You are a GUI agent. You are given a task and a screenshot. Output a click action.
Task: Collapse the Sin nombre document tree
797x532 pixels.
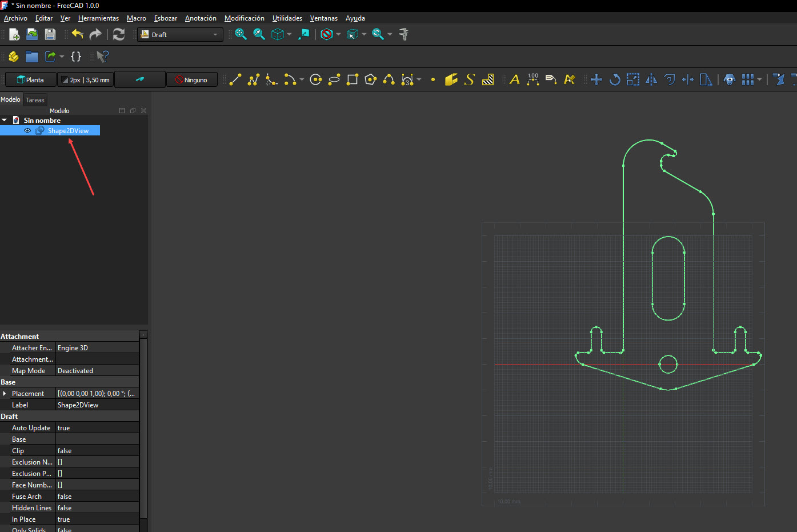[x=5, y=120]
